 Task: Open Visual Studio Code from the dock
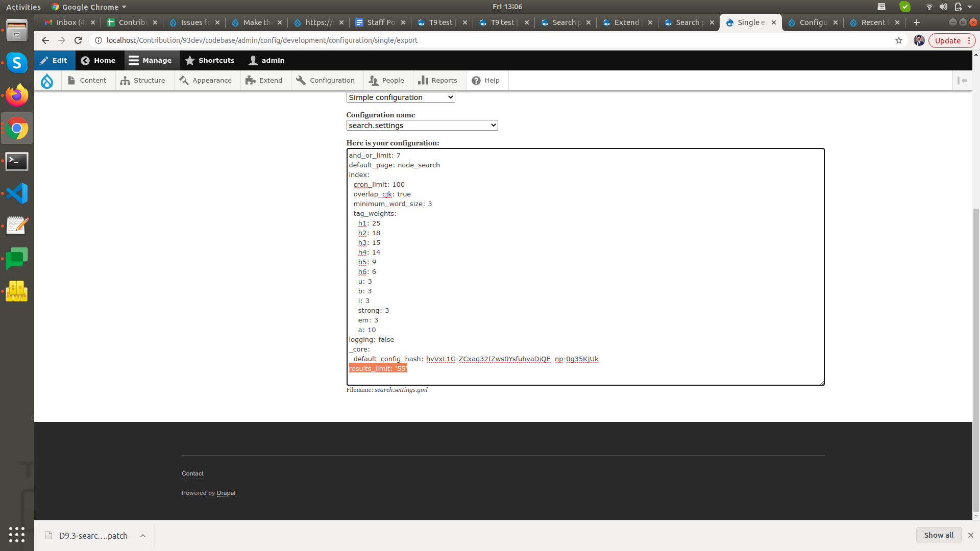(17, 193)
